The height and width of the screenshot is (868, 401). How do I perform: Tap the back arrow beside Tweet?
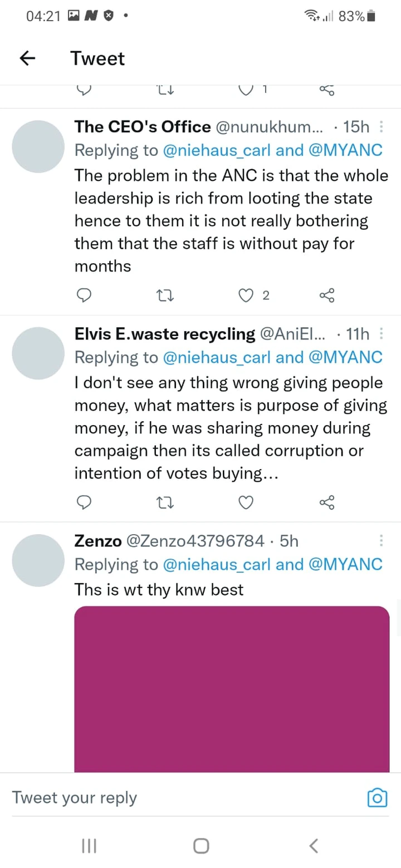tap(27, 58)
